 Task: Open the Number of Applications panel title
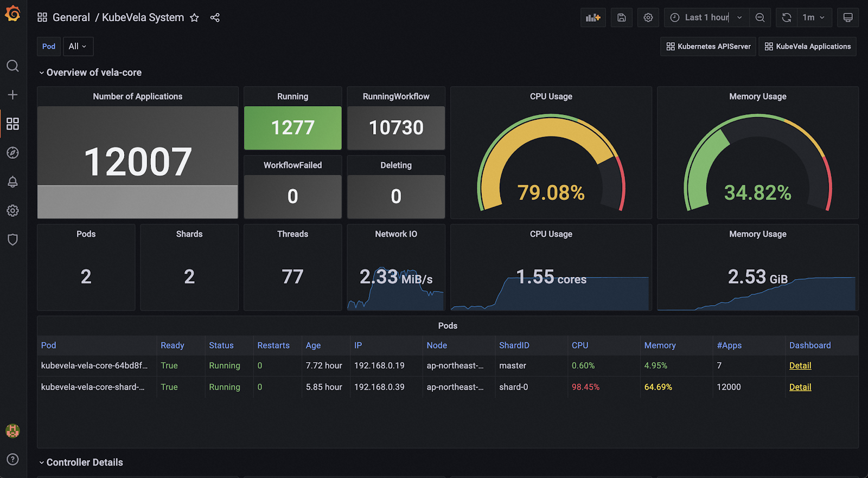point(138,96)
